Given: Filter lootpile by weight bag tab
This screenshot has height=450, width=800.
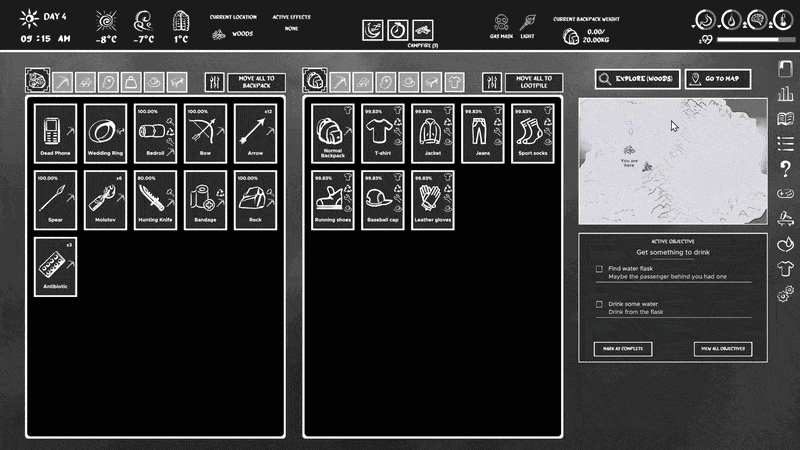Looking at the screenshot, I should click(x=131, y=82).
